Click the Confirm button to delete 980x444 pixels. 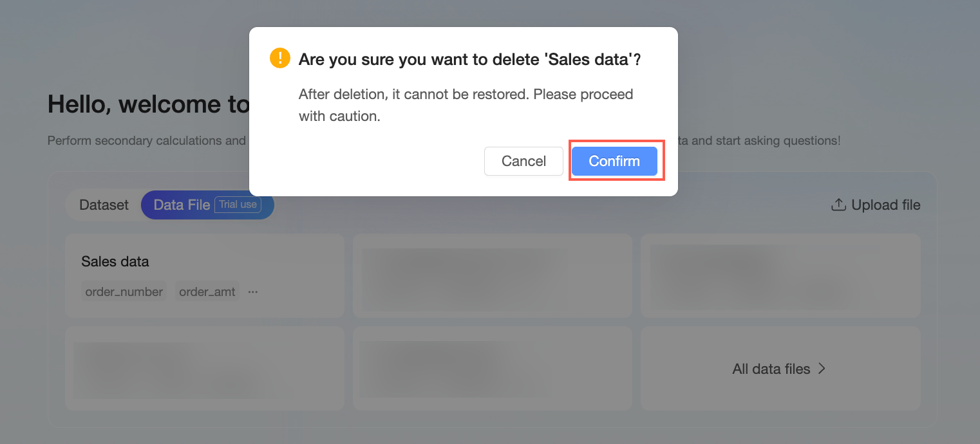click(x=614, y=161)
